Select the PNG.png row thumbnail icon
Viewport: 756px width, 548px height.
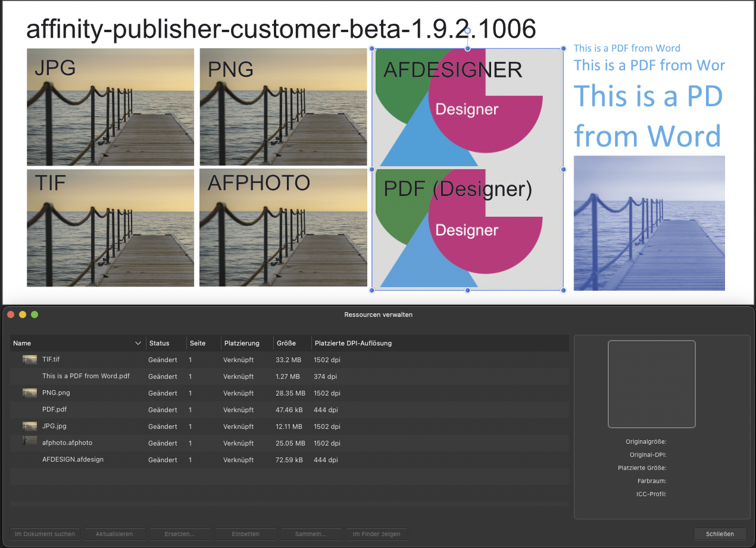(30, 393)
